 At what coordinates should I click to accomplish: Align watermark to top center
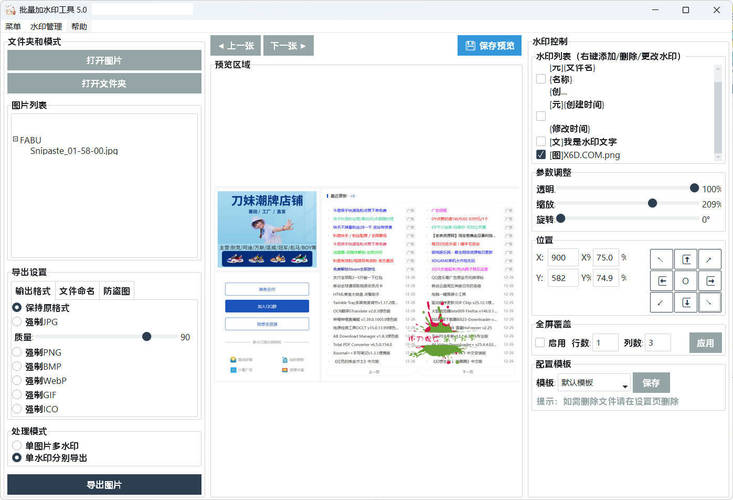point(686,259)
